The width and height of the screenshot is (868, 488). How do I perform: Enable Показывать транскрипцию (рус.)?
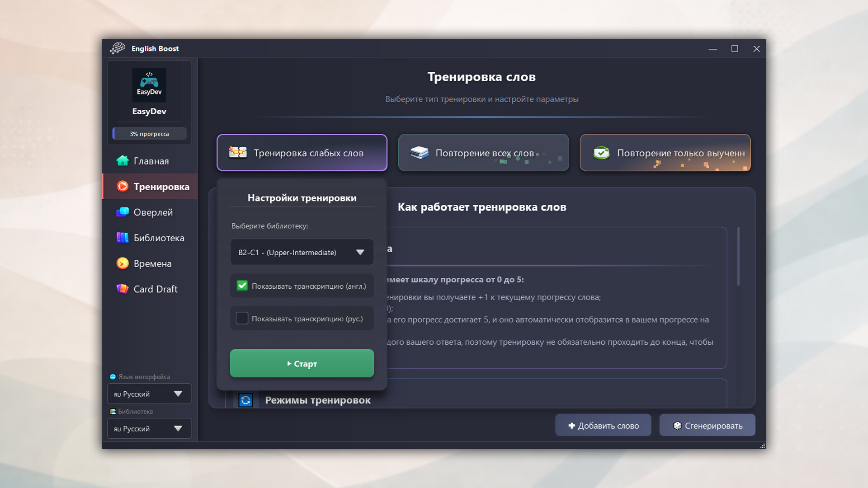pos(242,318)
